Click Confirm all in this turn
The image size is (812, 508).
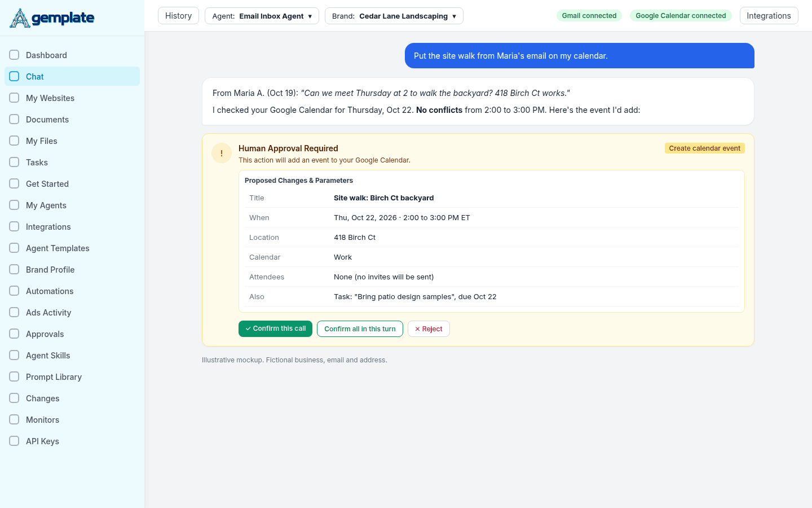pyautogui.click(x=360, y=329)
